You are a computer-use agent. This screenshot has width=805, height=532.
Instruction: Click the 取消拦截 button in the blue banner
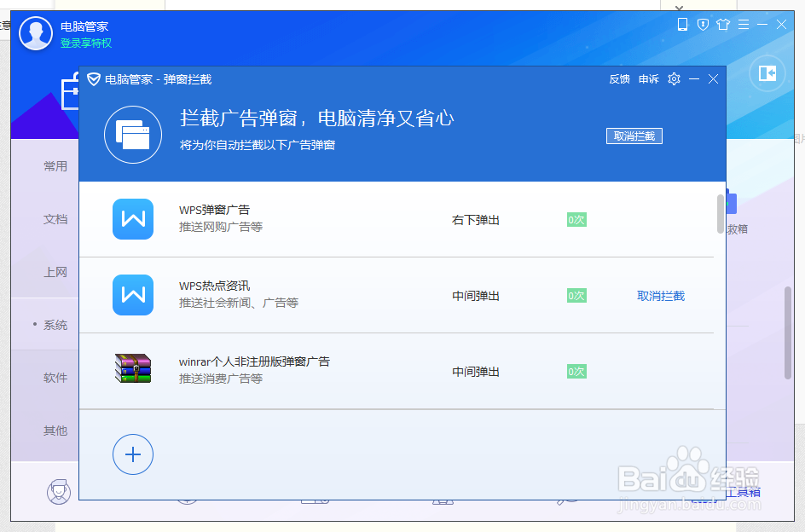pyautogui.click(x=634, y=136)
